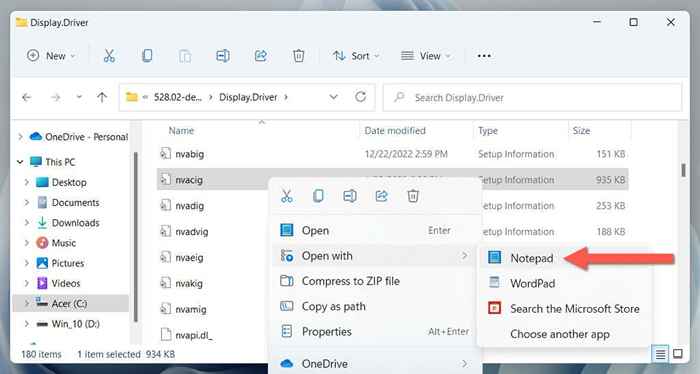Expand the Downloads folder in the sidebar
Viewport: 700px width, 374px height.
pyautogui.click(x=26, y=223)
